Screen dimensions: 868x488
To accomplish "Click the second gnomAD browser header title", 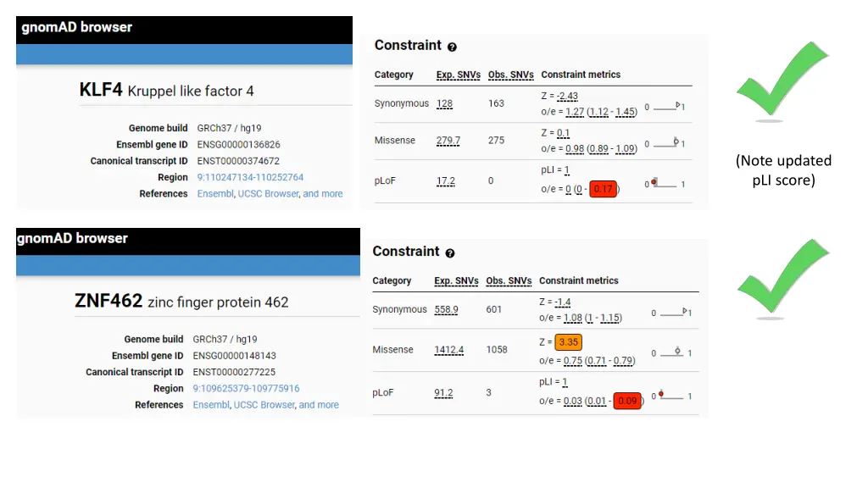I will pos(73,238).
